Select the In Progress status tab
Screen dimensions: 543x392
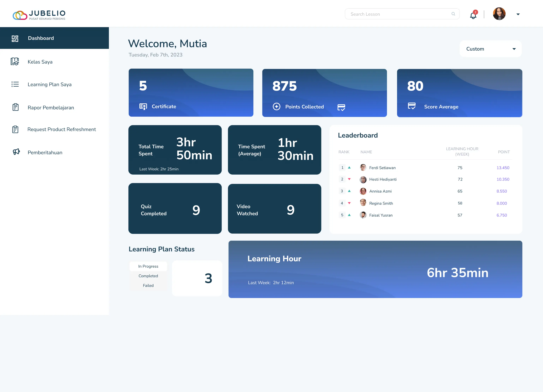[148, 266]
